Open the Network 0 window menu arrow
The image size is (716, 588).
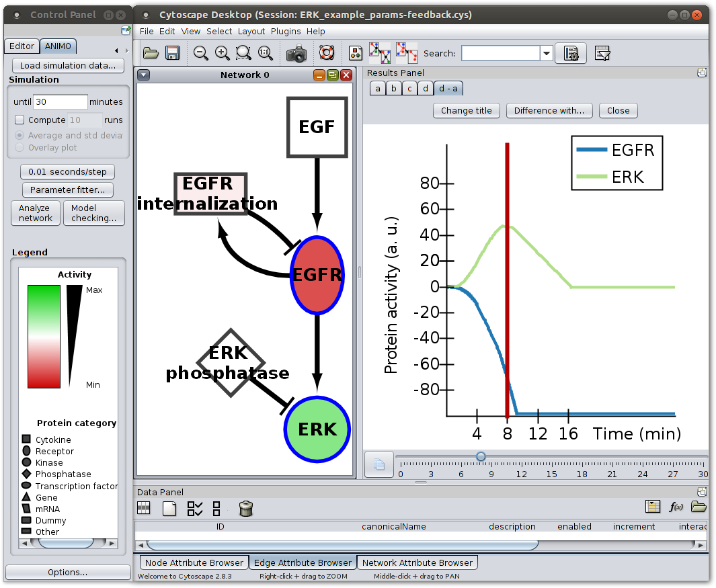click(x=144, y=75)
